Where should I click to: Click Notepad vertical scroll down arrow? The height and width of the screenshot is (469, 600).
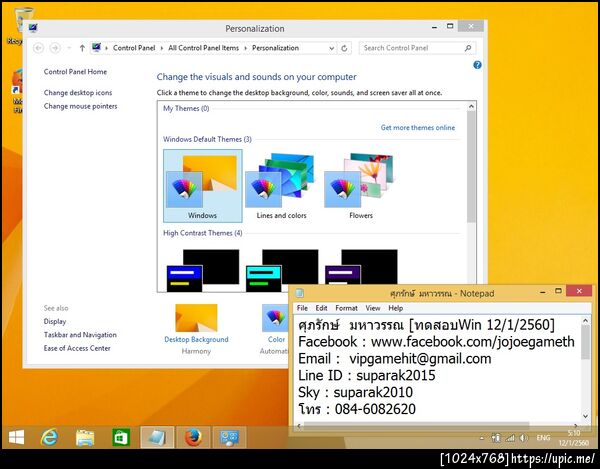585,416
